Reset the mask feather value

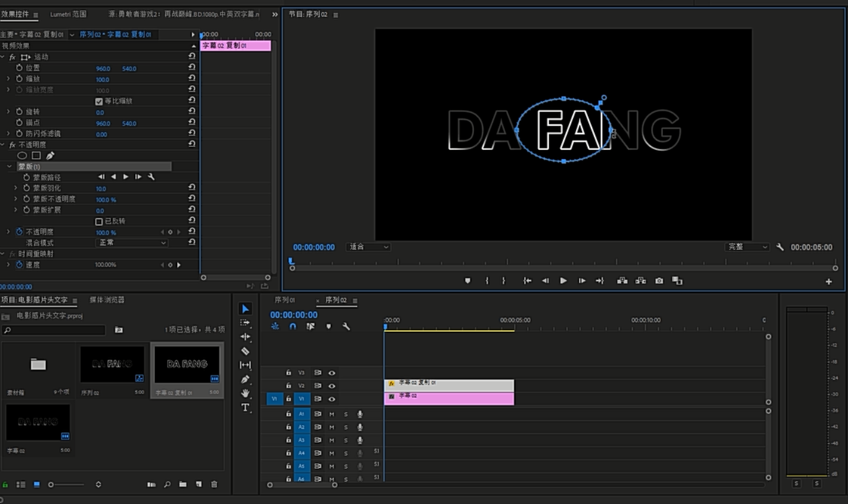pos(192,188)
